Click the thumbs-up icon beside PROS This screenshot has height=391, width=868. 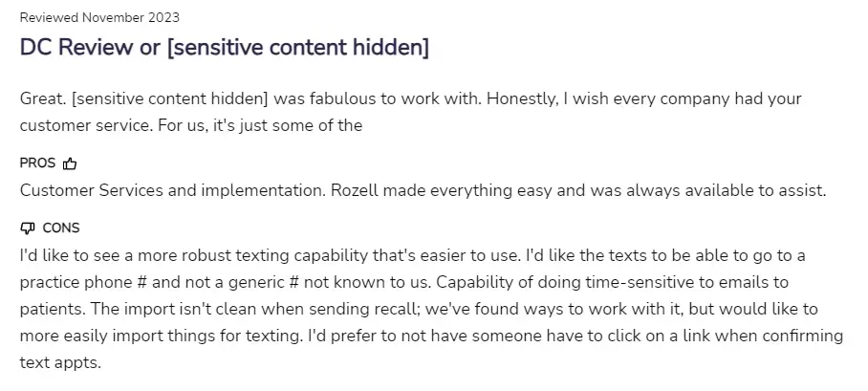[69, 163]
